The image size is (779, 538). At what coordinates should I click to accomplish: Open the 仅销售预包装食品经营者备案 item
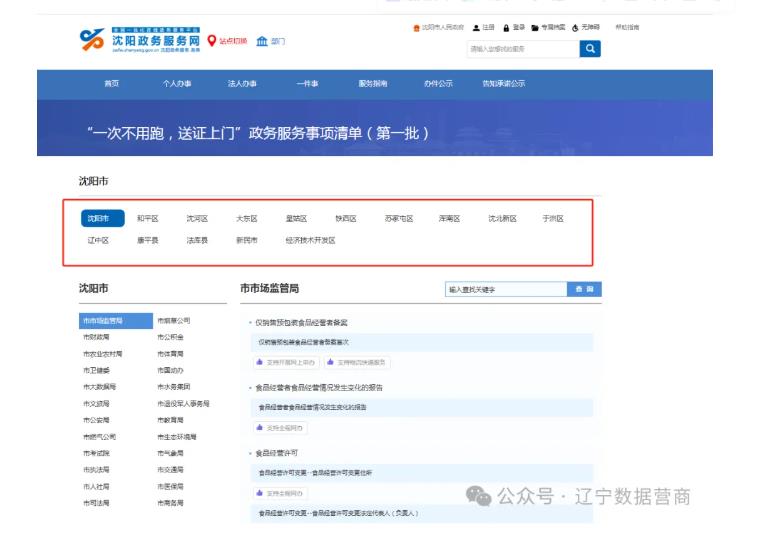pos(302,323)
